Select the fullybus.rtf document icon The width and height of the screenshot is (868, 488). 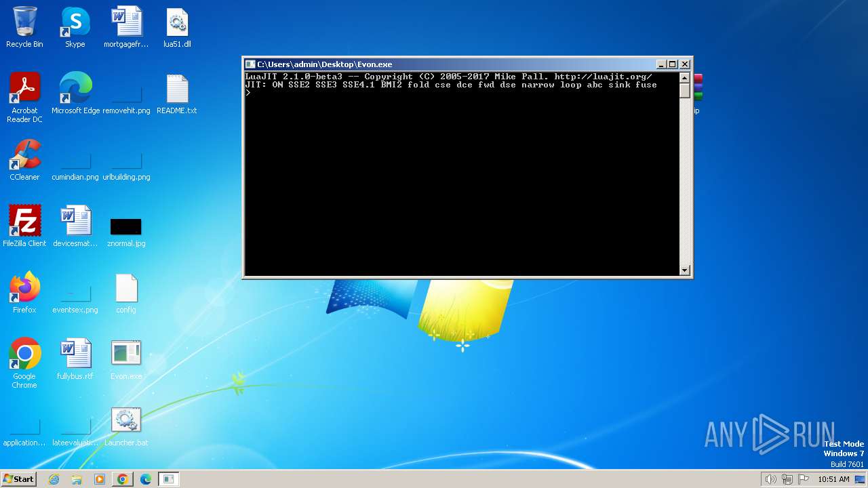click(x=75, y=359)
